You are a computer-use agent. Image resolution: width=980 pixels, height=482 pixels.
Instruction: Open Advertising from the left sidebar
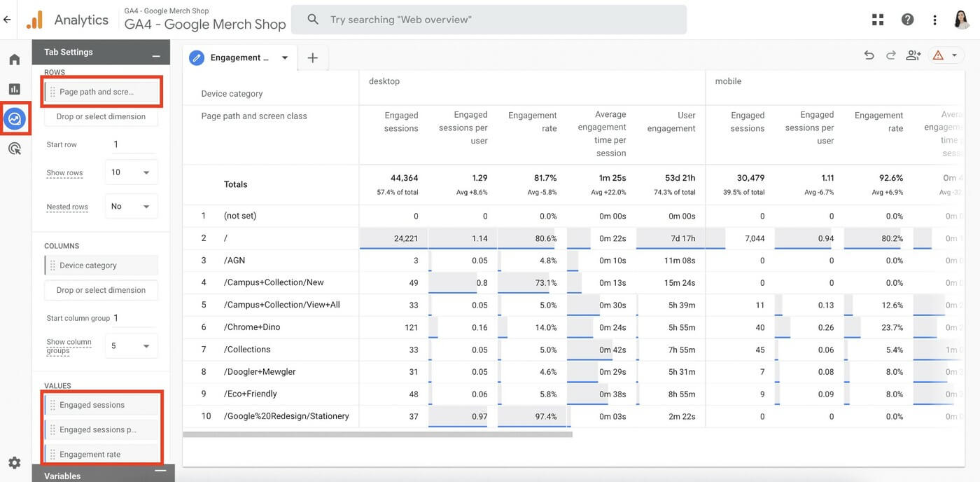[13, 147]
